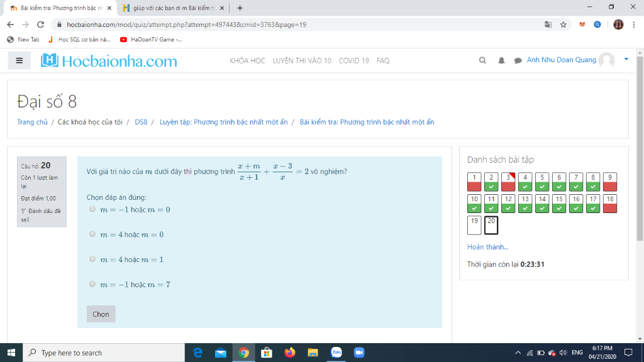Bookmark this page with the star

563,25
